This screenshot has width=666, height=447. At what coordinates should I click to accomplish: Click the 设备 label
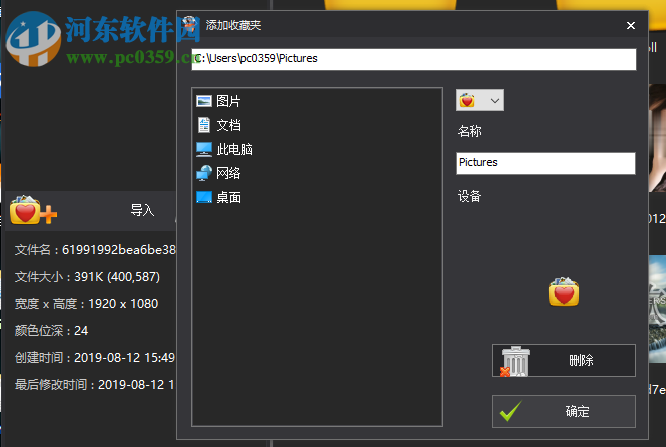469,196
